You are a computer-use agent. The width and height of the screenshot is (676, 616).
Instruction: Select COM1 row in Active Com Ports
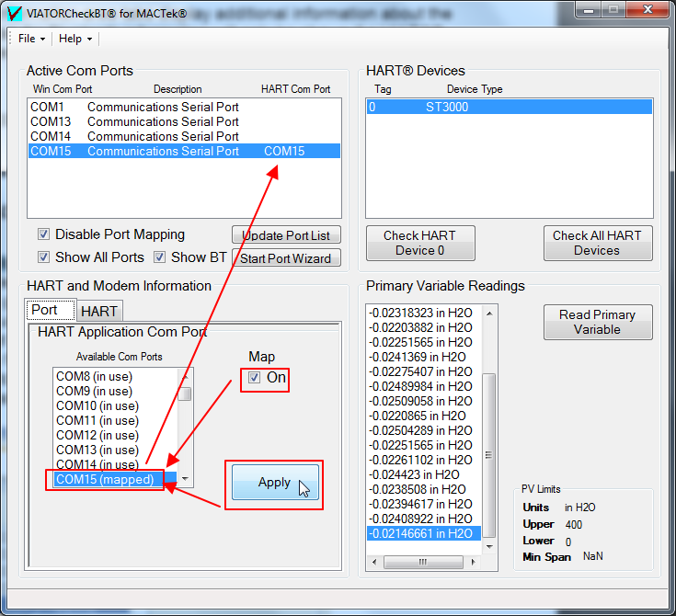click(184, 107)
